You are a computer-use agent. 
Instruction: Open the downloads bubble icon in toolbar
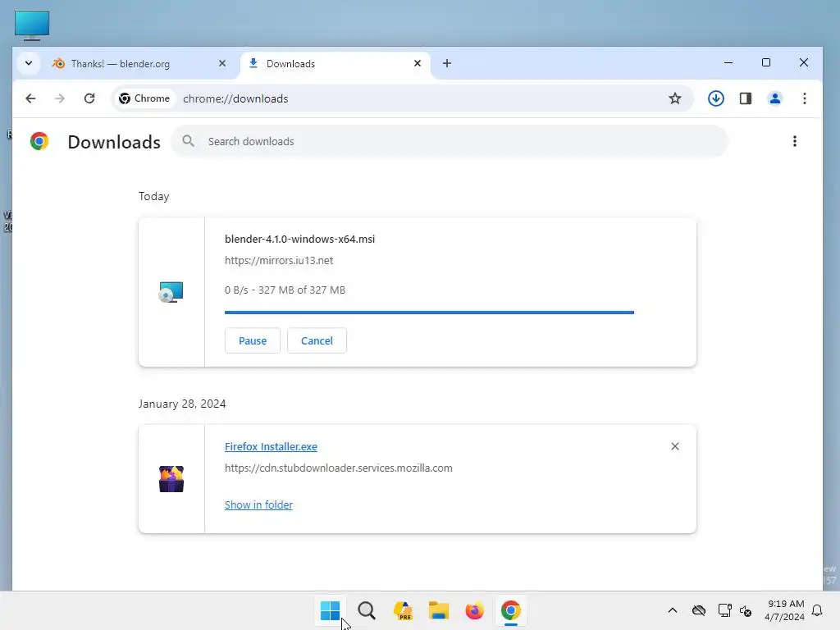point(715,98)
